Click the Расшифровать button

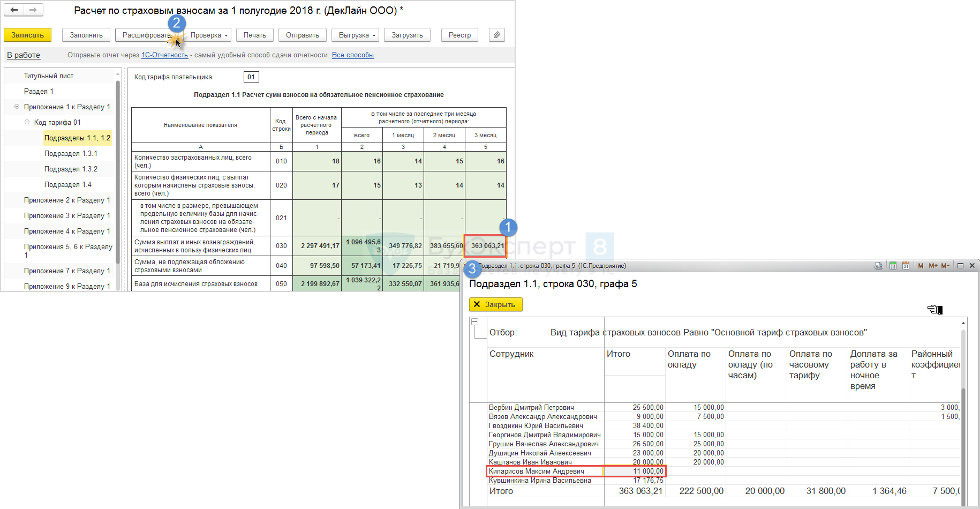point(146,35)
